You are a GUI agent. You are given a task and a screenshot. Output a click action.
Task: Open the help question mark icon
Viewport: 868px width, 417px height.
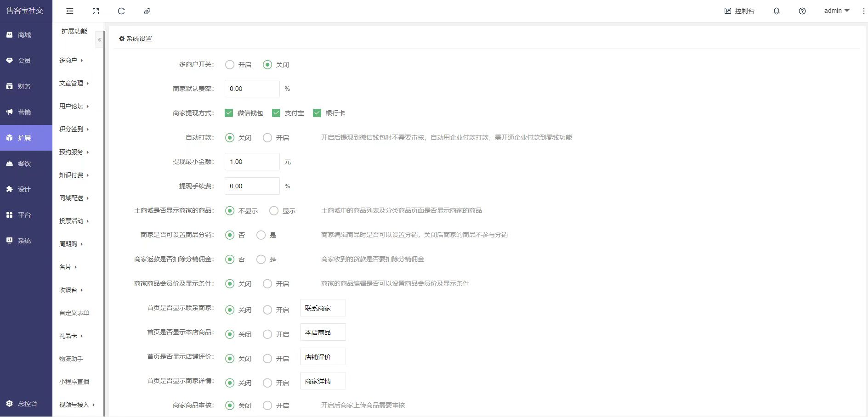coord(802,11)
